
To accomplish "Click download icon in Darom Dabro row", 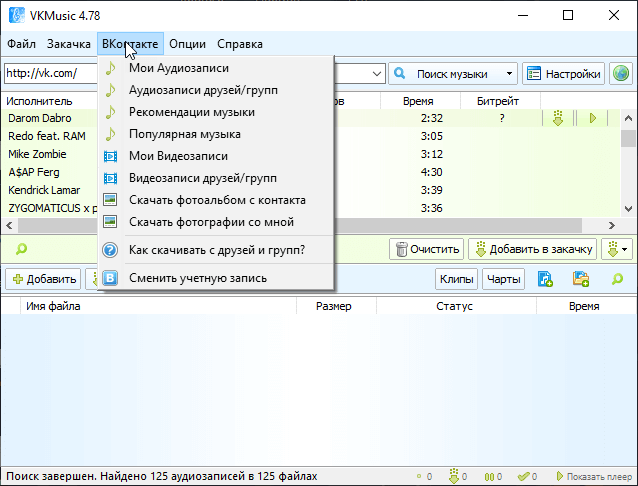I will click(x=558, y=118).
